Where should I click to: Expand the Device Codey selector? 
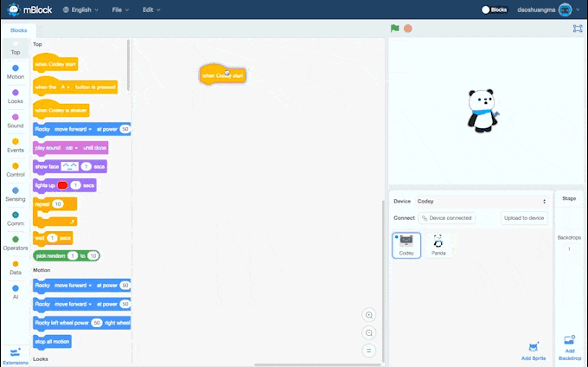(543, 201)
